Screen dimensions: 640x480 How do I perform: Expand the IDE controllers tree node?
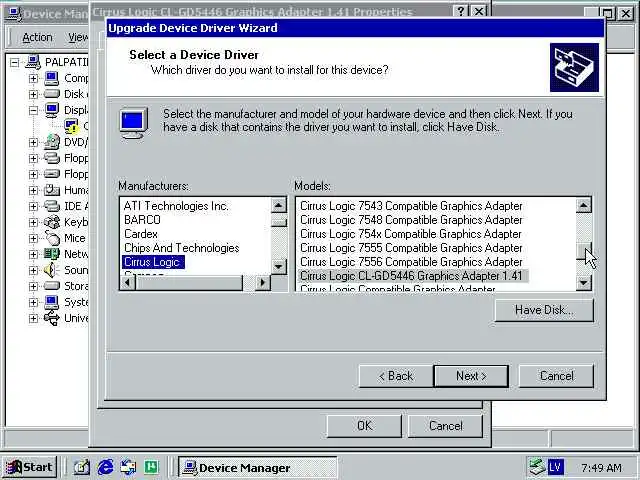pyautogui.click(x=33, y=206)
